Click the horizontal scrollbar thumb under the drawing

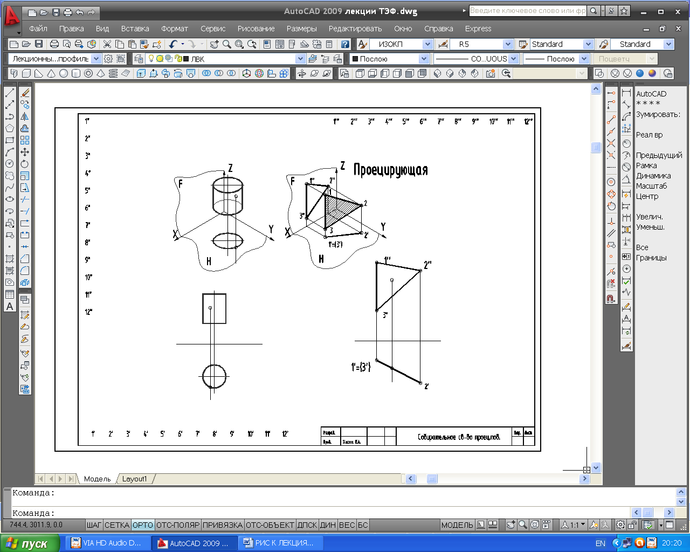click(432, 478)
